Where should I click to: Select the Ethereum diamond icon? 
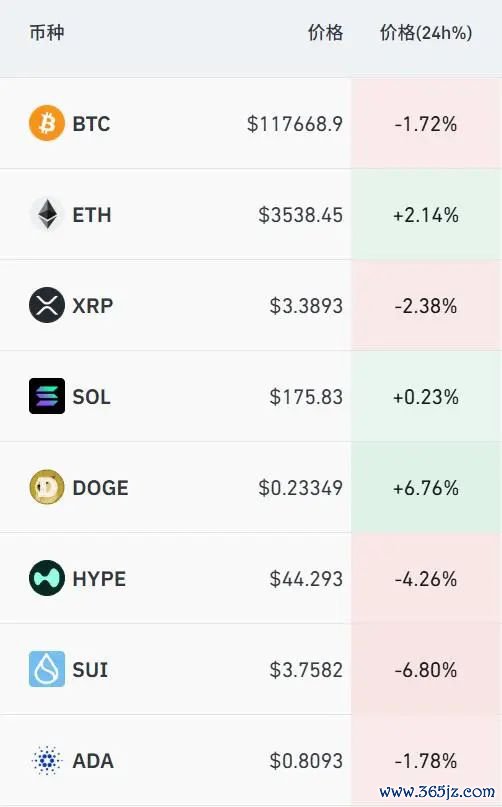click(47, 214)
